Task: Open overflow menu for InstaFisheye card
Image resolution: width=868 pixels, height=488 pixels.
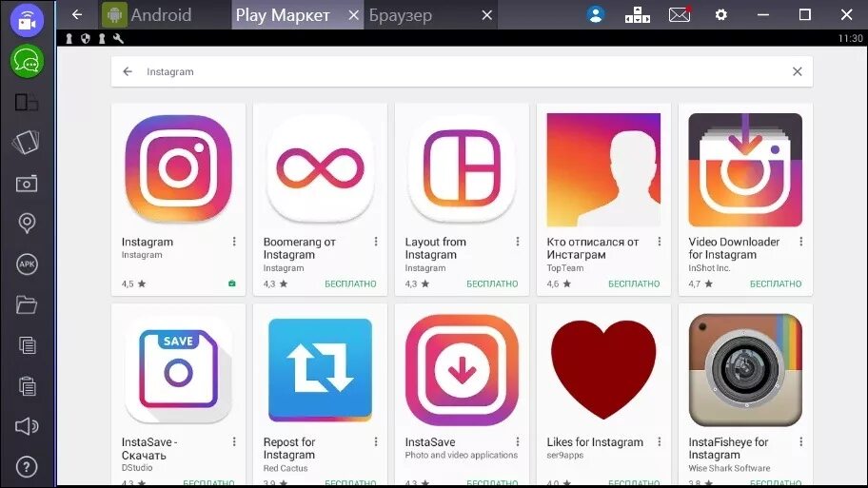Action: [801, 441]
